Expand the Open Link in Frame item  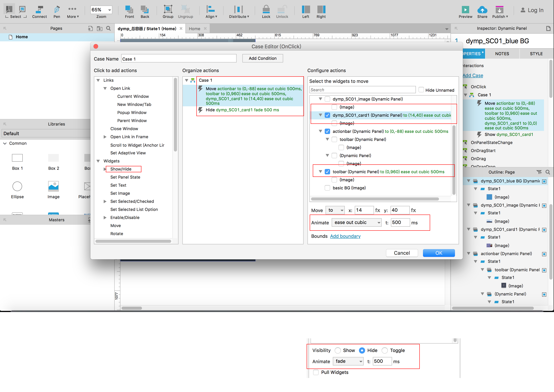tap(105, 137)
